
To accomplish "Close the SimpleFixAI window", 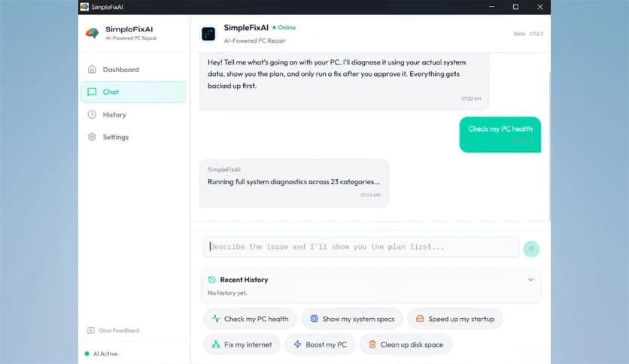I will tap(540, 7).
